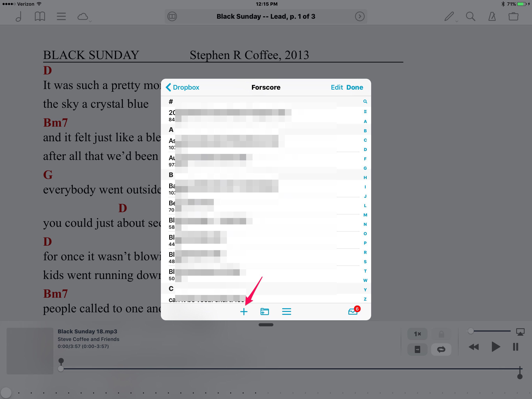
Task: Toggle the auto page-turn button
Action: (417, 349)
